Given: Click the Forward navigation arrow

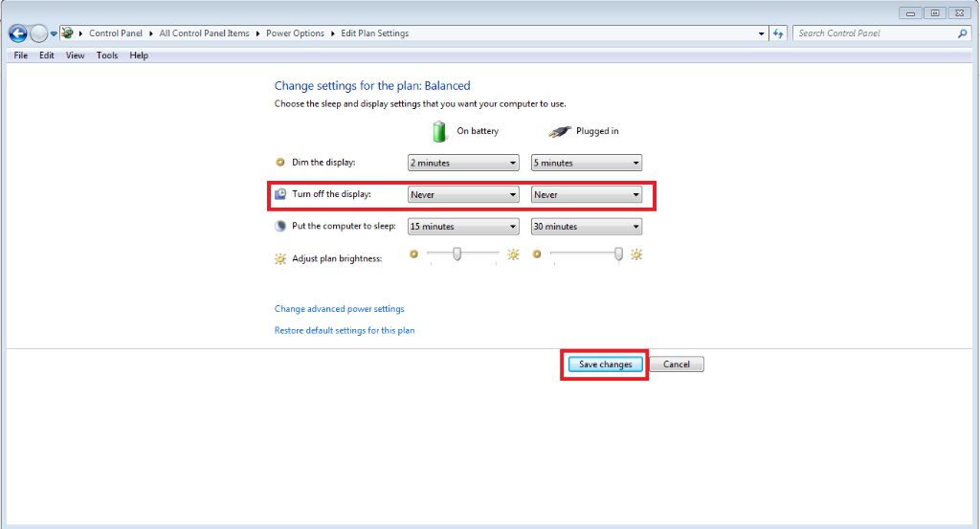Looking at the screenshot, I should 38,33.
